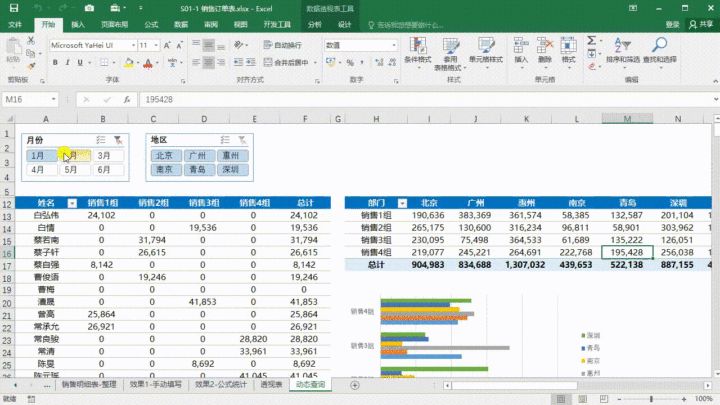Image resolution: width=720 pixels, height=405 pixels.
Task: Click the insert function fx icon
Action: (x=127, y=99)
